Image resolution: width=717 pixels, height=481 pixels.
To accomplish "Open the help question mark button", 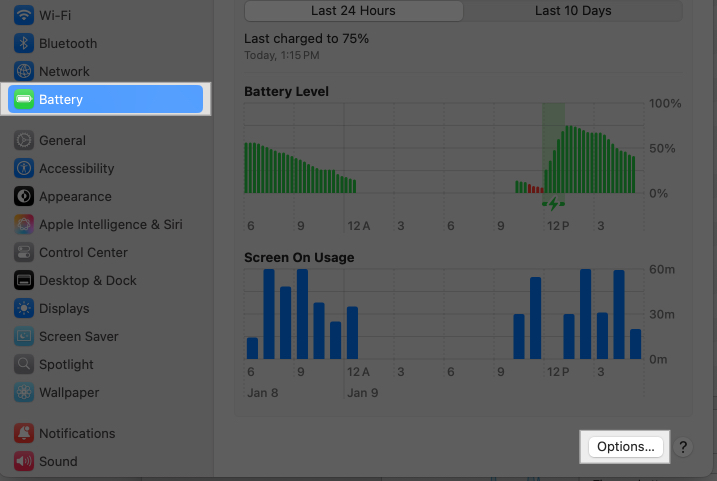I will (x=683, y=447).
